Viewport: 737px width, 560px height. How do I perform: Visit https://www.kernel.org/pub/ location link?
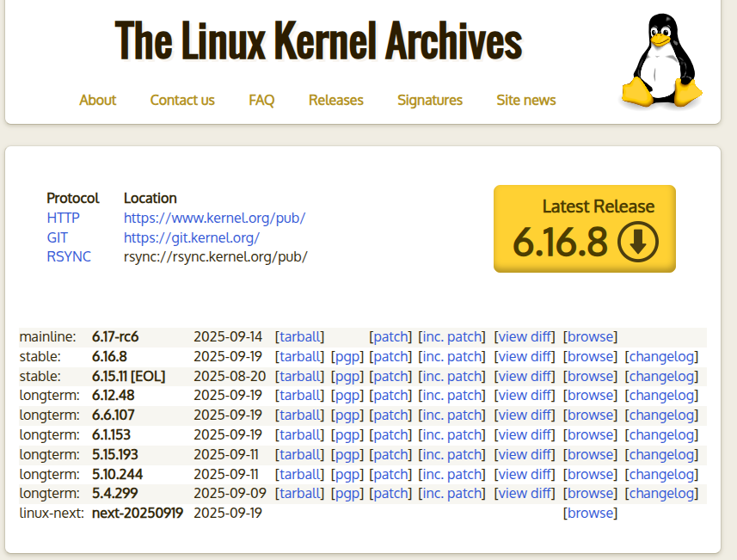[x=214, y=218]
